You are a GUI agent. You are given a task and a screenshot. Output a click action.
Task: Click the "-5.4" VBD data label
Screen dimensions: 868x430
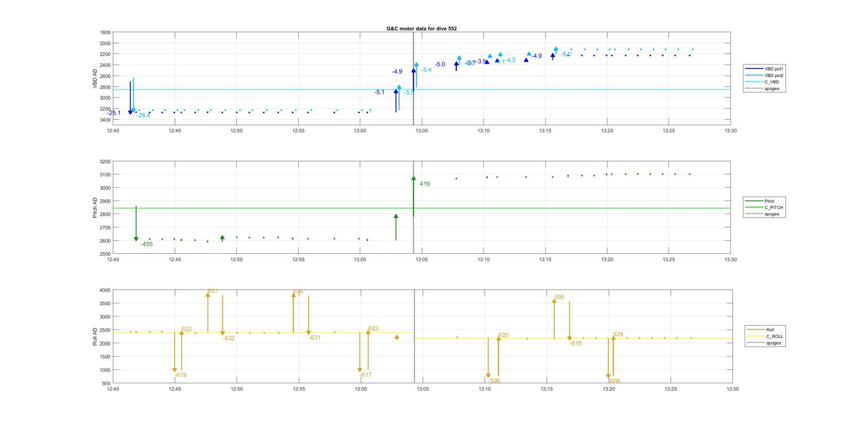427,70
